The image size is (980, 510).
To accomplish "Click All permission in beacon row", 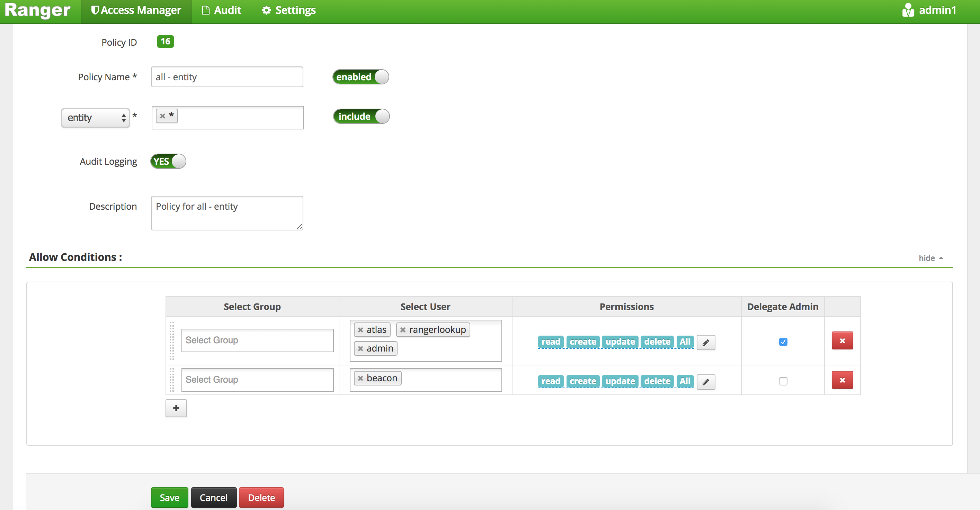I will coord(685,381).
